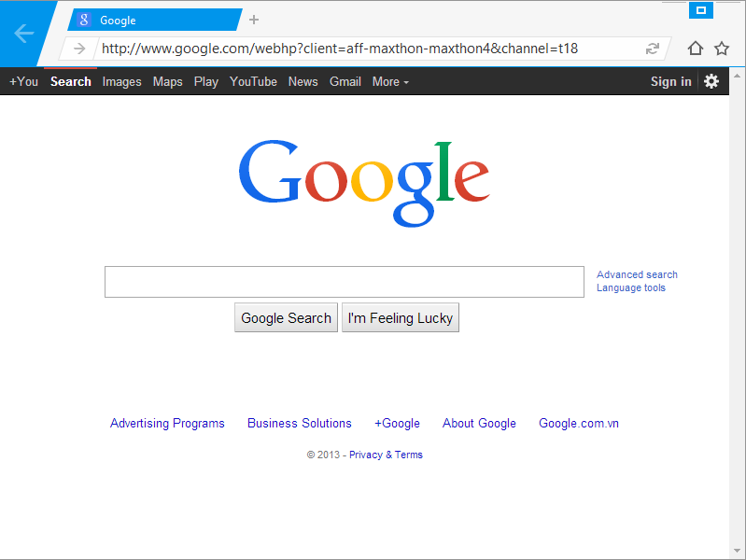Click the scrollbar up arrow

pyautogui.click(x=737, y=76)
